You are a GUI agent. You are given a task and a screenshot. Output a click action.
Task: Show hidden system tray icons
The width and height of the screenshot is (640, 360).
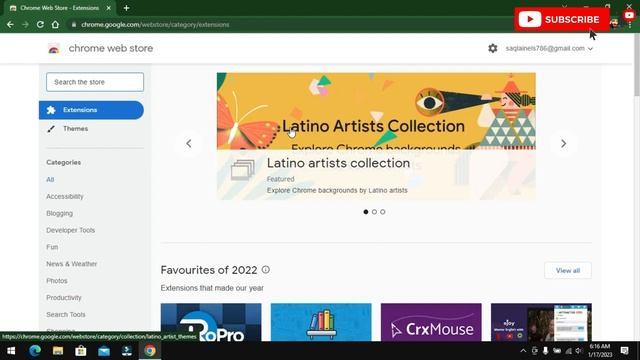[523, 351]
